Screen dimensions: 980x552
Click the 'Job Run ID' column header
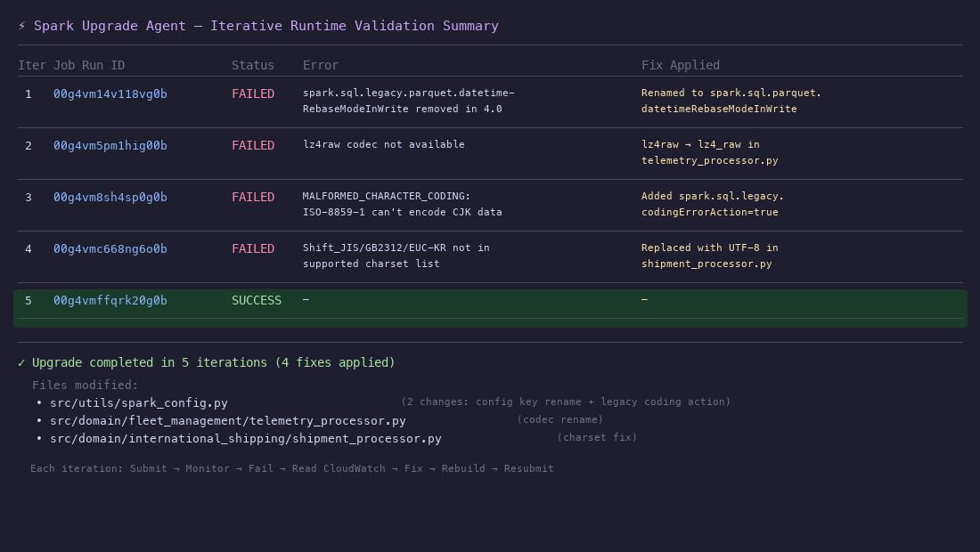click(89, 66)
